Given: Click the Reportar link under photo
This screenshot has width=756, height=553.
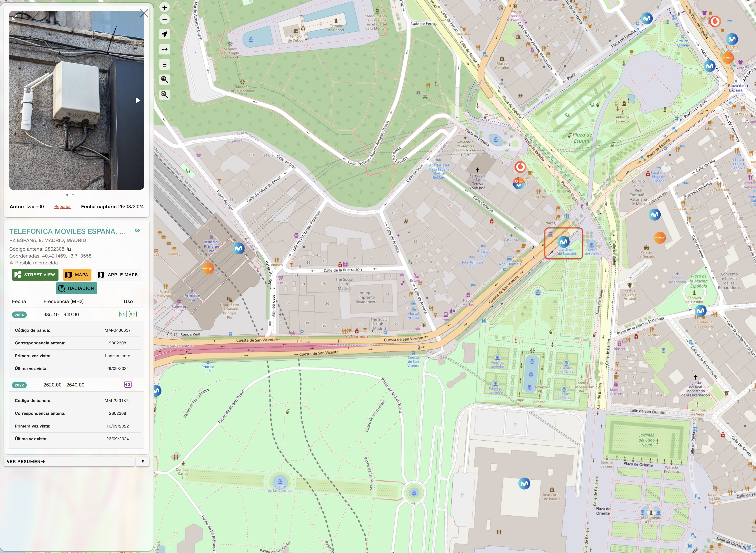Looking at the screenshot, I should (62, 207).
